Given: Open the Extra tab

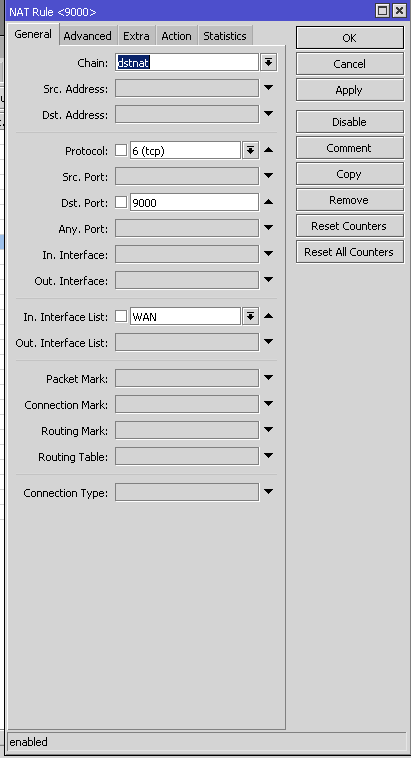Looking at the screenshot, I should (136, 36).
